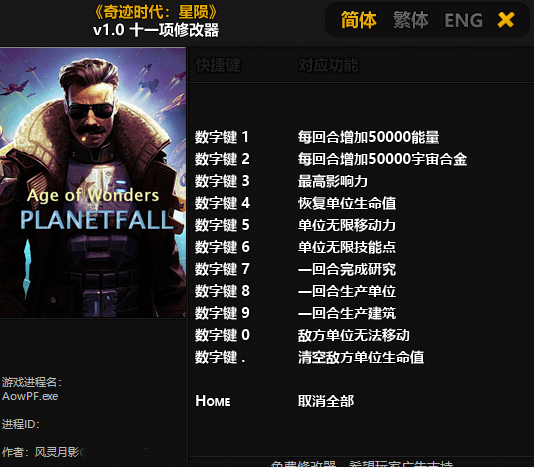Click the 游戏进程名 label
534x467 pixels.
[x=32, y=382]
